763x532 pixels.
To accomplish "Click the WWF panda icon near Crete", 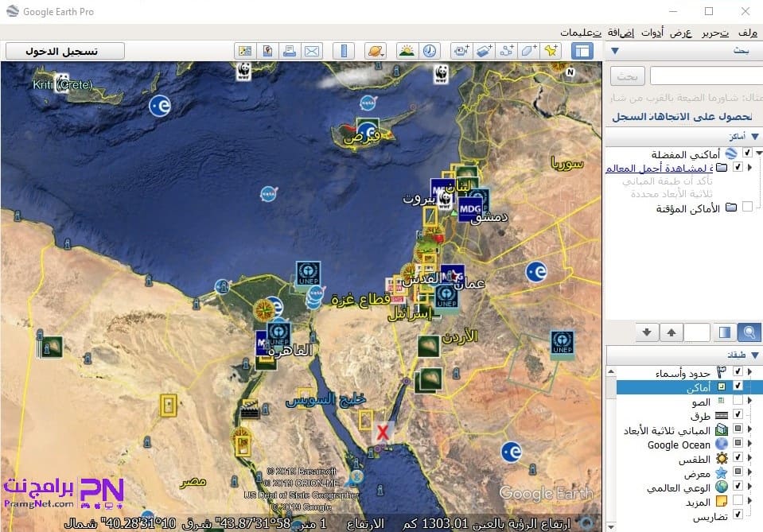I will 62,83.
